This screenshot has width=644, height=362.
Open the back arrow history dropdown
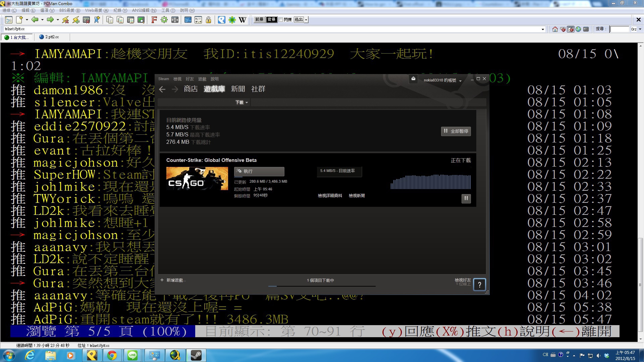coord(42,20)
